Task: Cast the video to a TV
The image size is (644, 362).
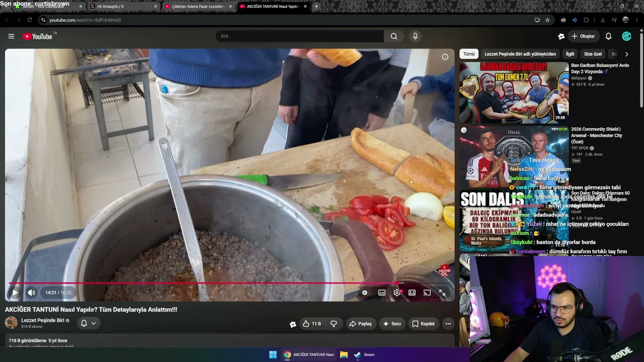Action: (427, 293)
